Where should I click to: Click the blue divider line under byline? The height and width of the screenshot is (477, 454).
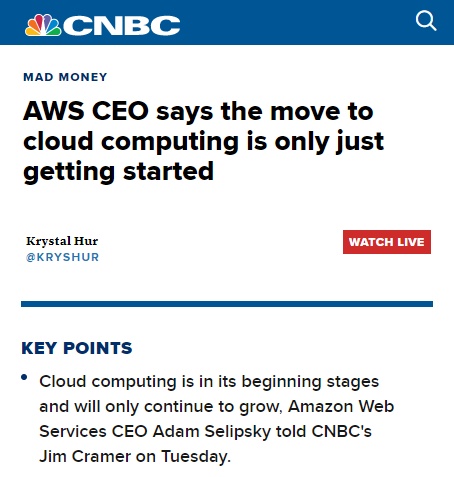point(227,304)
